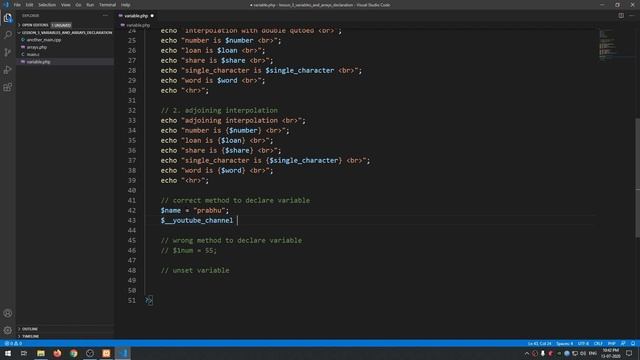The height and width of the screenshot is (360, 640).
Task: Click the feedback icon in status bar
Action: [x=623, y=344]
